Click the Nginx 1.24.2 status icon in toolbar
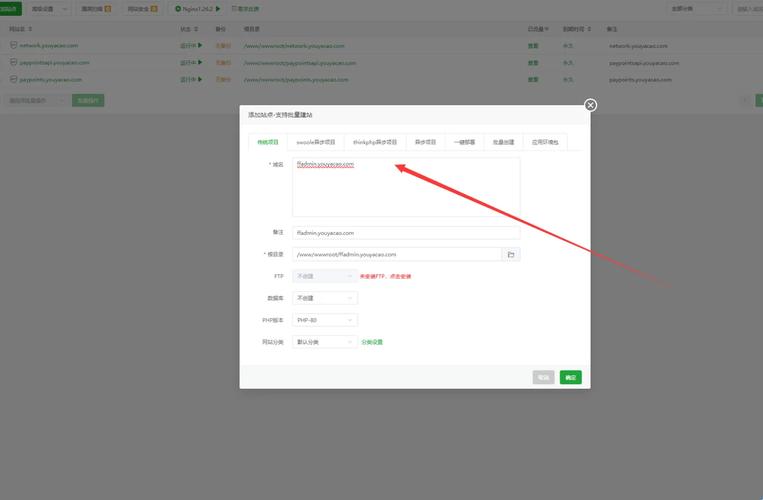Image resolution: width=763 pixels, height=500 pixels. 179,8
